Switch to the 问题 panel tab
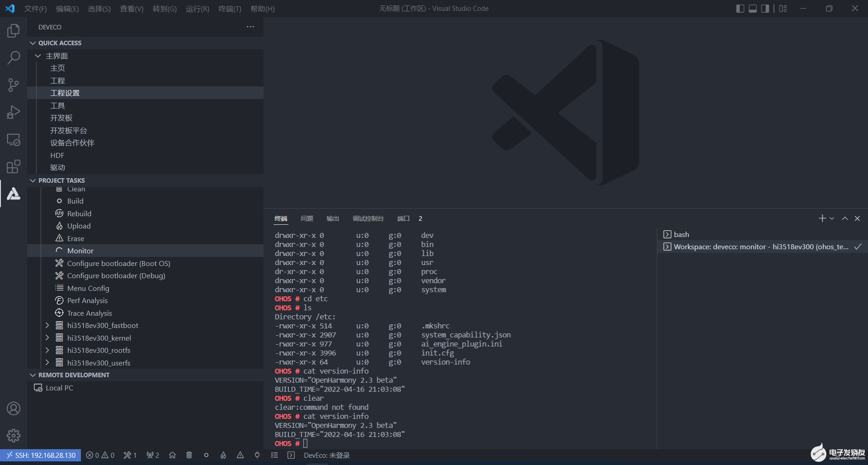Image resolution: width=868 pixels, height=465 pixels. tap(307, 218)
